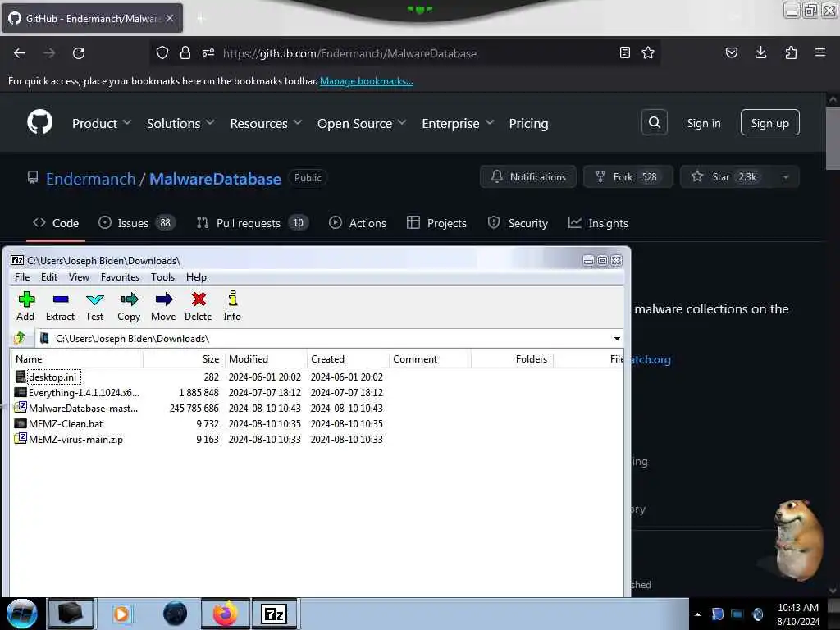Open GitHub search with the magnifier icon
The width and height of the screenshot is (840, 630).
click(x=654, y=123)
